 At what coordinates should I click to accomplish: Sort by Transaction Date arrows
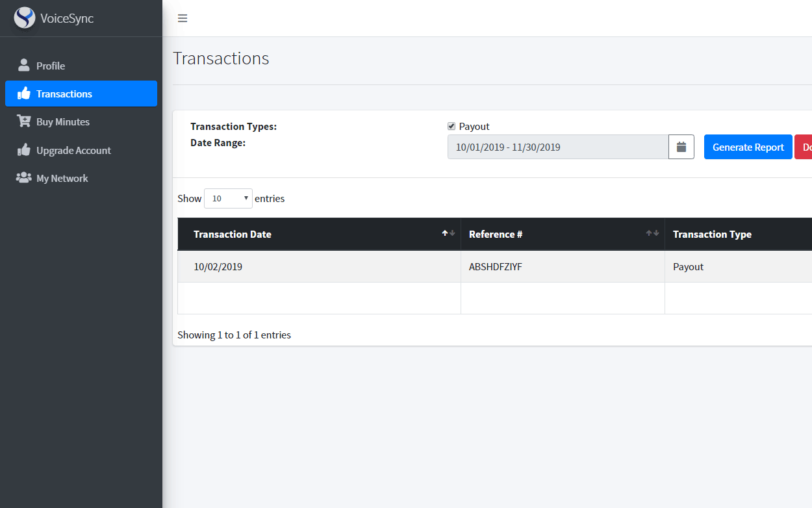[x=448, y=234]
